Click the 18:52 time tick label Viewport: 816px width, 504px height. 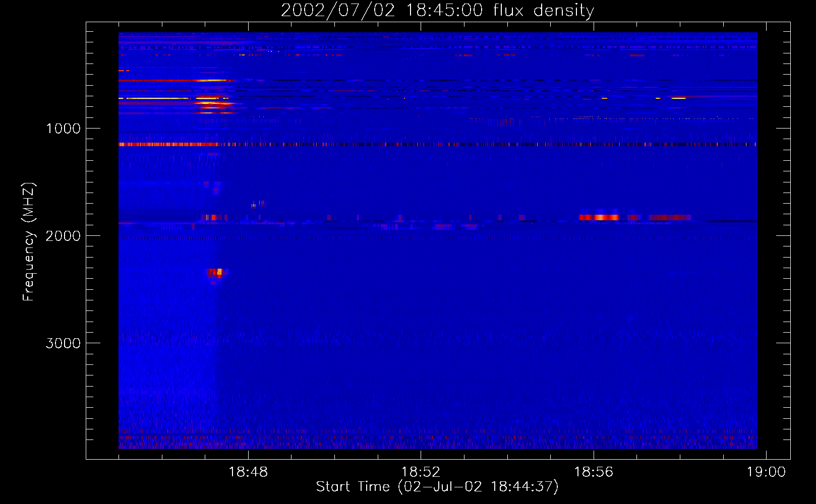coord(421,472)
